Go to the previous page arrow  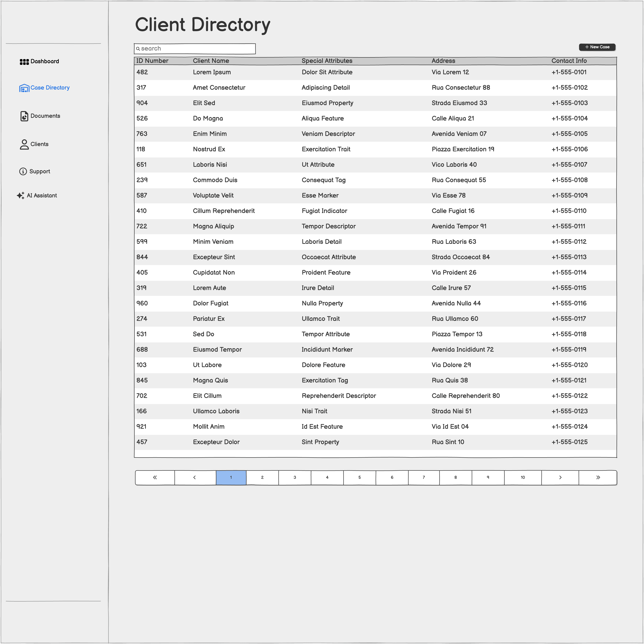pos(195,477)
